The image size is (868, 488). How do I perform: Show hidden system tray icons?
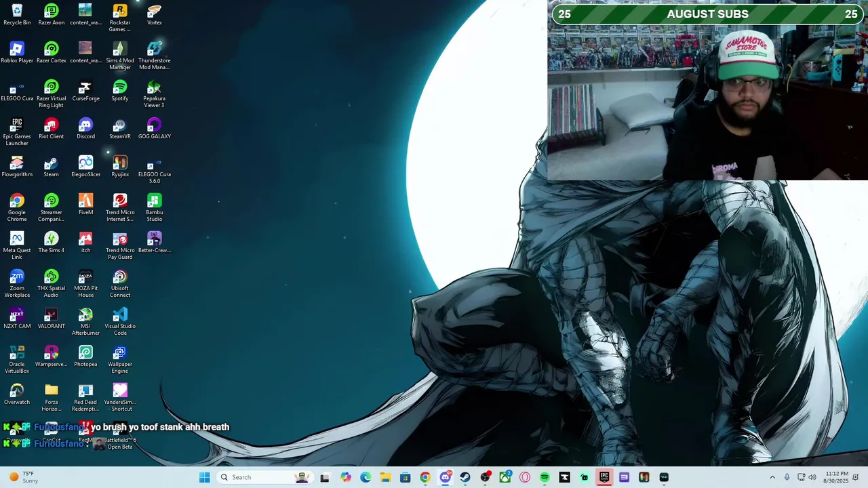(x=772, y=477)
